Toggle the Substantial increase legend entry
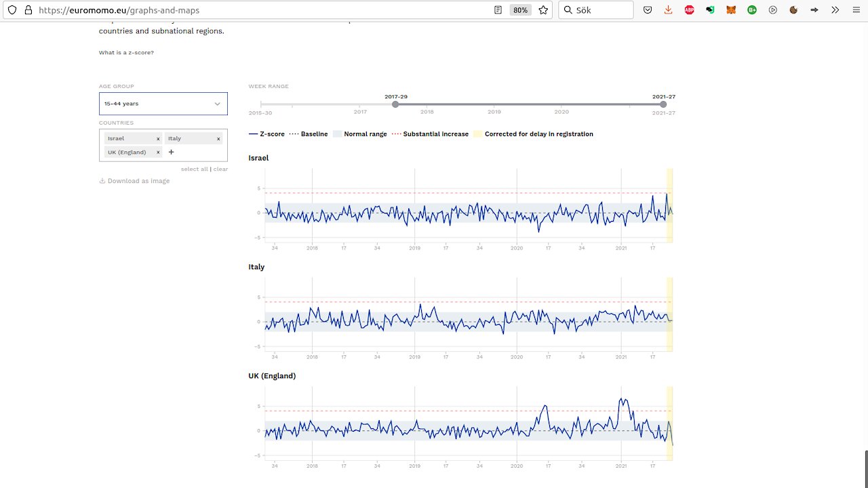 coord(430,134)
